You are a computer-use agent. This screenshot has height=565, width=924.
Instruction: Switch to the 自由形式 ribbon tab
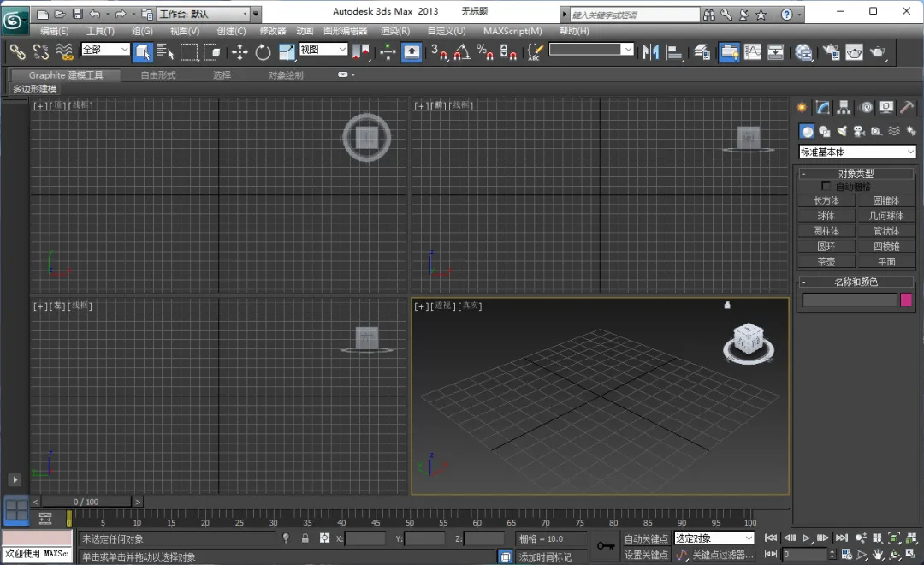click(157, 75)
